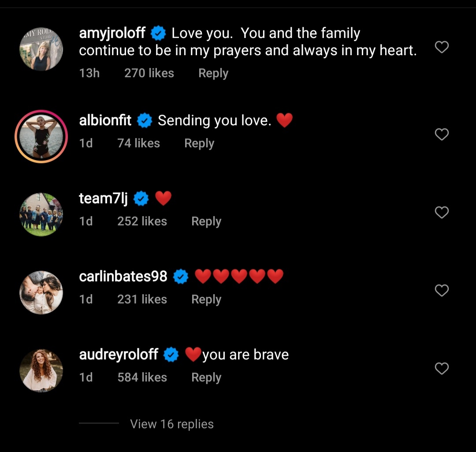
Task: View albionfit's story from avatar ring
Action: point(41,136)
